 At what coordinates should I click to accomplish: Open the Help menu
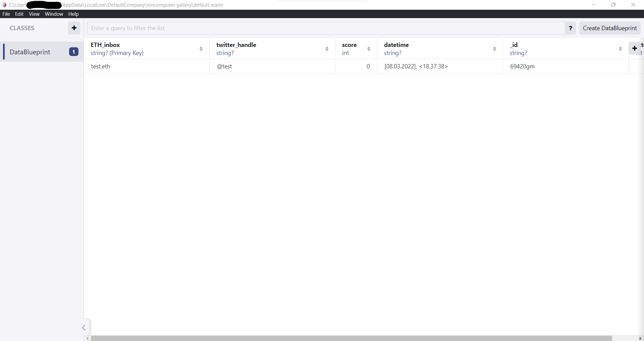click(x=73, y=14)
